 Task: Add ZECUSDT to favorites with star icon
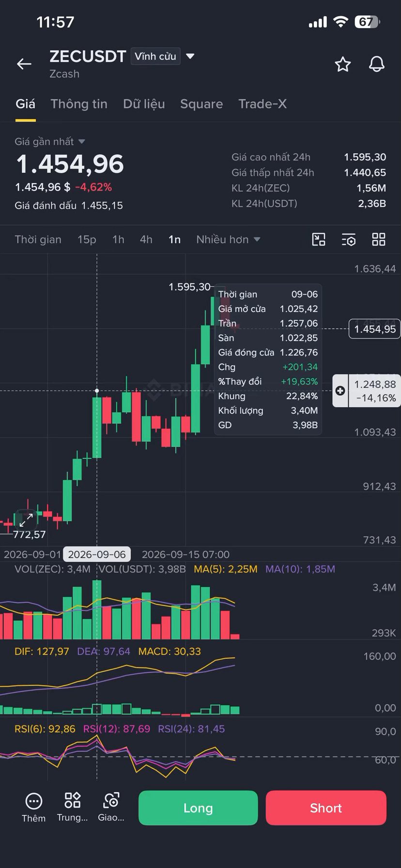343,64
